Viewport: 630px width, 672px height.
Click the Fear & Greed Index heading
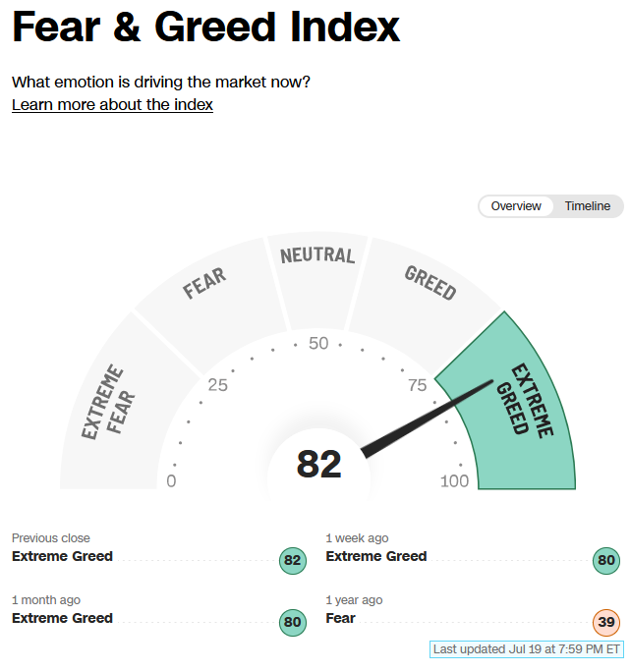pos(205,27)
